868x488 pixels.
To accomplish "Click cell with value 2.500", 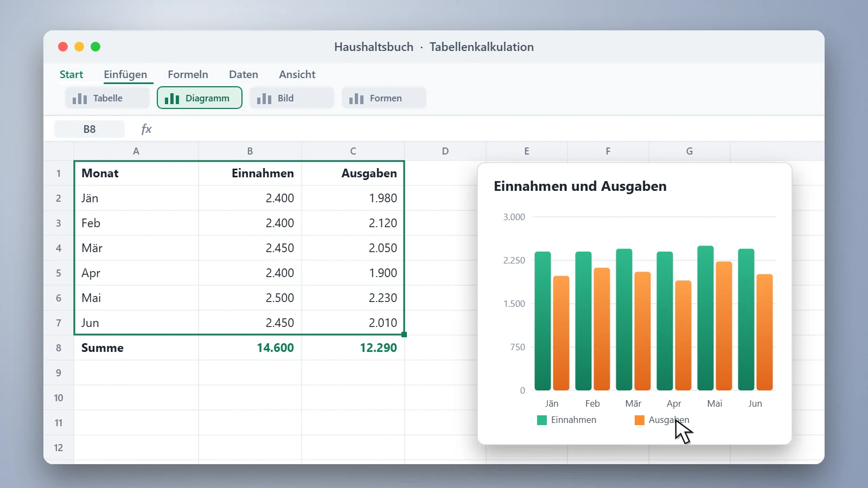I will 250,298.
